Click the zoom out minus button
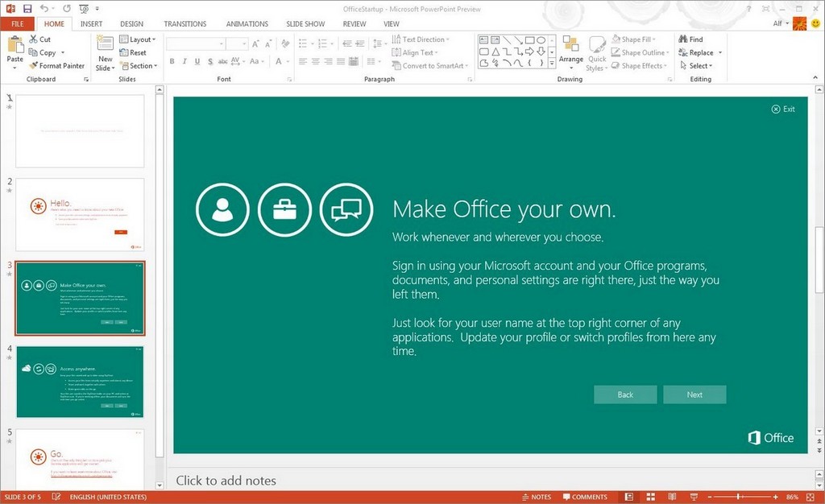 (710, 497)
